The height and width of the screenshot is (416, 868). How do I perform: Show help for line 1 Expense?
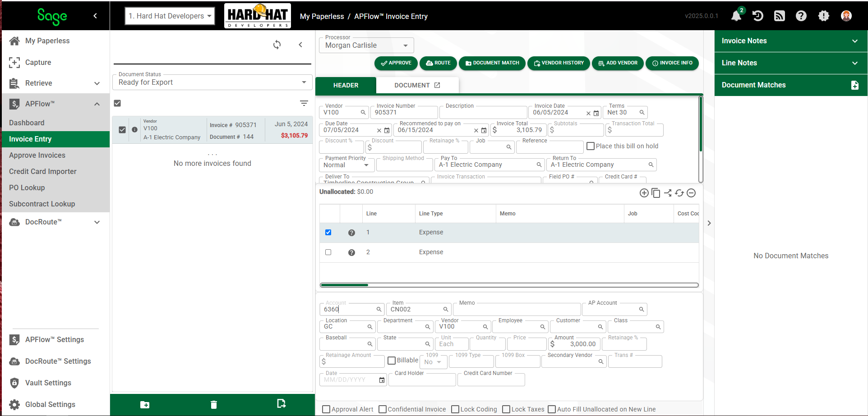[x=351, y=233]
